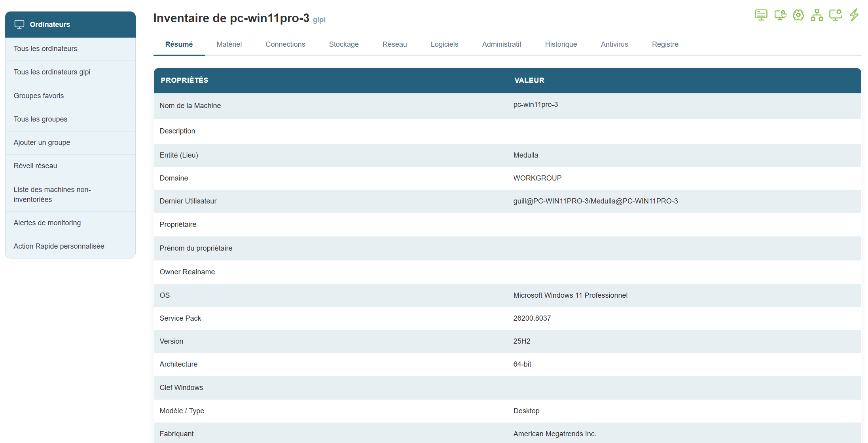The width and height of the screenshot is (868, 443).
Task: Open Réveil réseau sidebar entry
Action: 35,166
